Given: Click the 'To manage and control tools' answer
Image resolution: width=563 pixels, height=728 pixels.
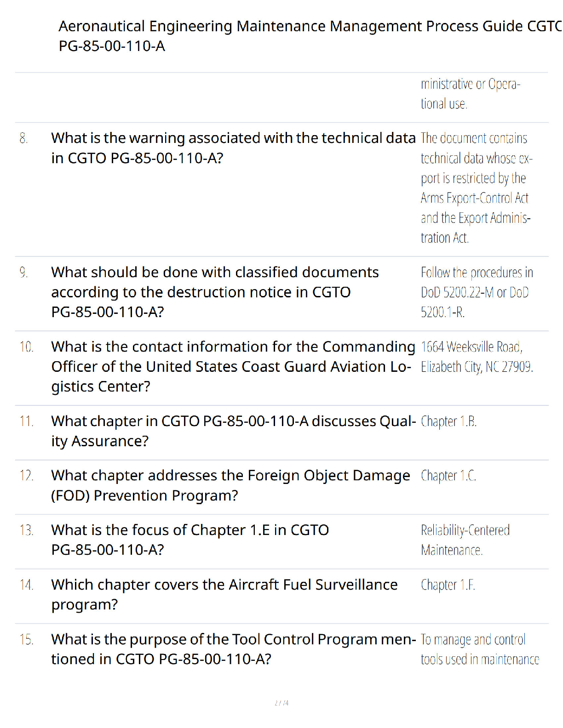Looking at the screenshot, I should [x=480, y=649].
